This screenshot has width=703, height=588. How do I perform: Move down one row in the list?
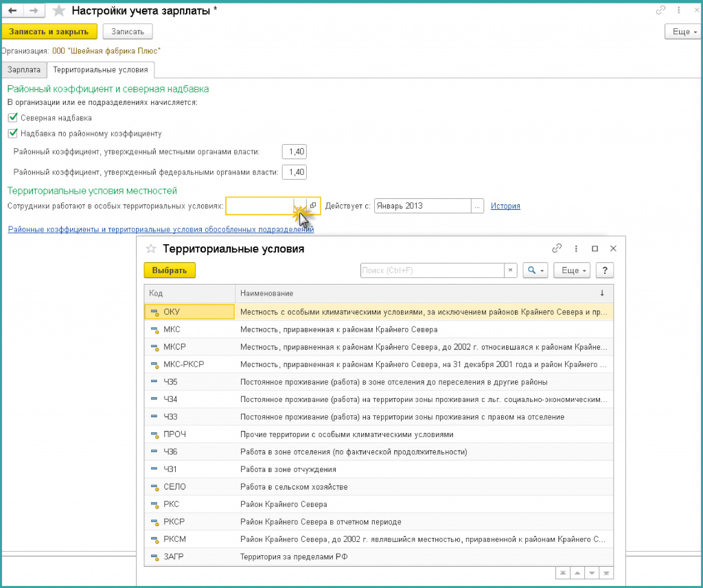coord(592,573)
